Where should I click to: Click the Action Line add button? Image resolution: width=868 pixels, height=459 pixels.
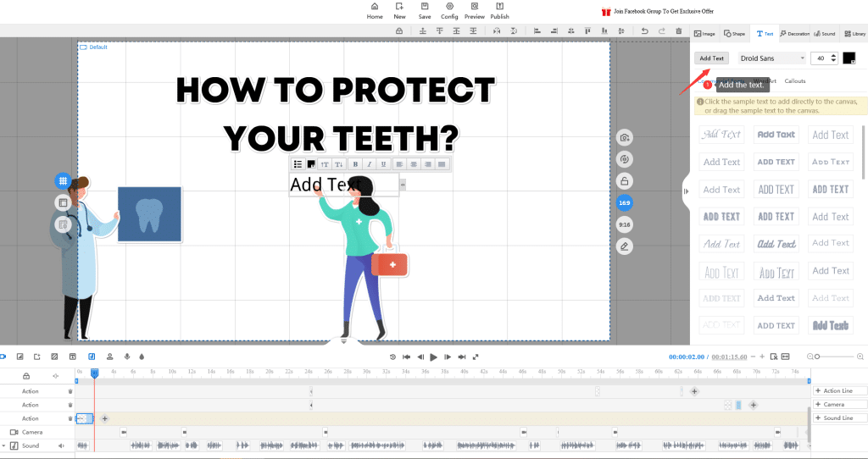click(x=839, y=390)
